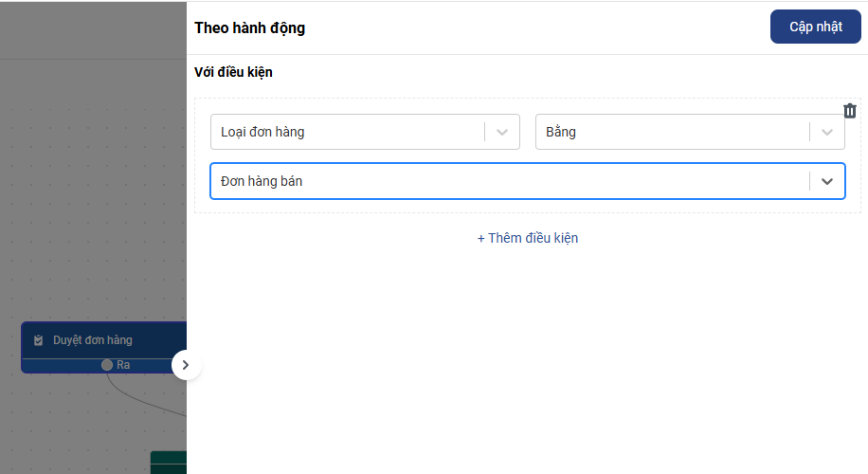Open the Đơn hàng bán dropdown arrow

(827, 181)
